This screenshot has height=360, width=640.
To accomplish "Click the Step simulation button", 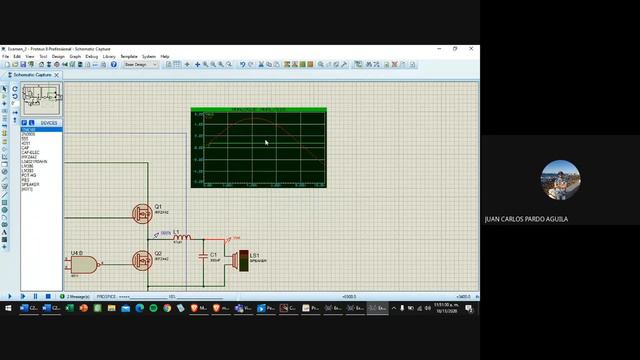I will pyautogui.click(x=23, y=296).
